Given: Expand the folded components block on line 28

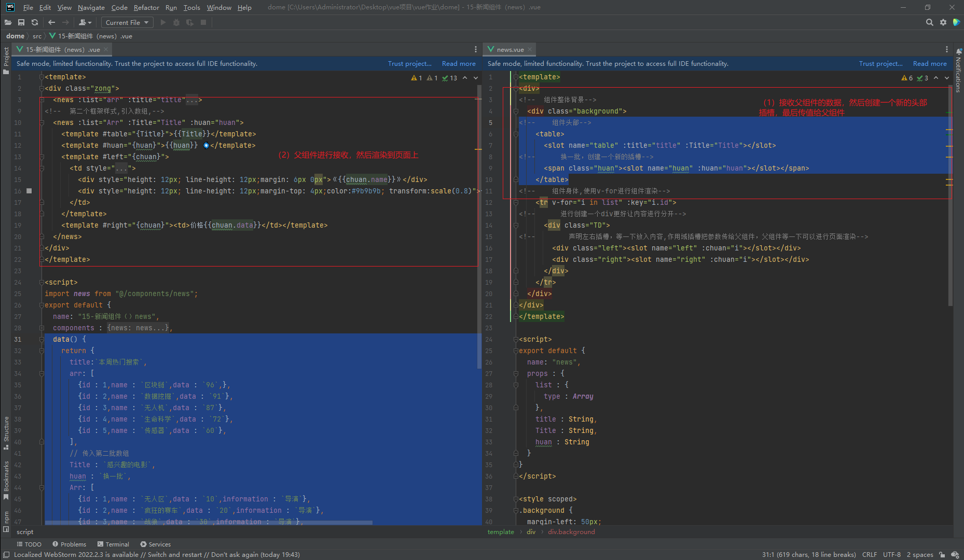Looking at the screenshot, I should (42, 328).
